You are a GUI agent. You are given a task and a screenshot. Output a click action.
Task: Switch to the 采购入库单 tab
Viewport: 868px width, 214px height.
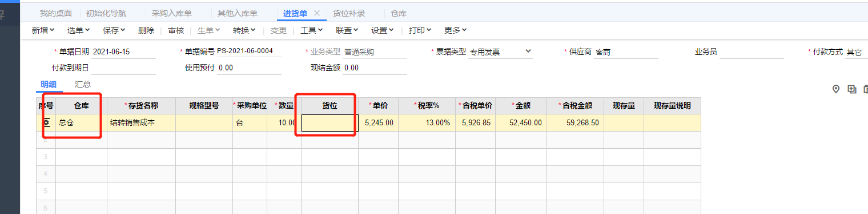pyautogui.click(x=172, y=13)
